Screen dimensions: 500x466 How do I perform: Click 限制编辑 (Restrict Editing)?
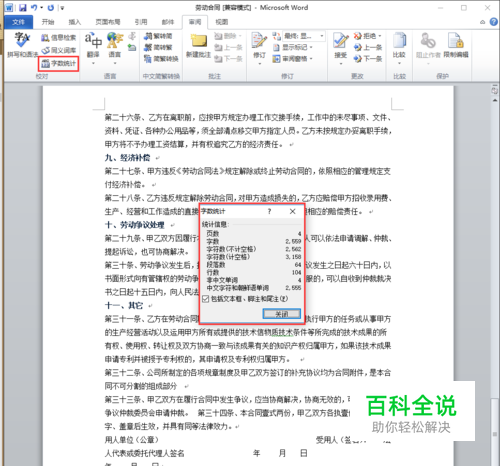[456, 46]
